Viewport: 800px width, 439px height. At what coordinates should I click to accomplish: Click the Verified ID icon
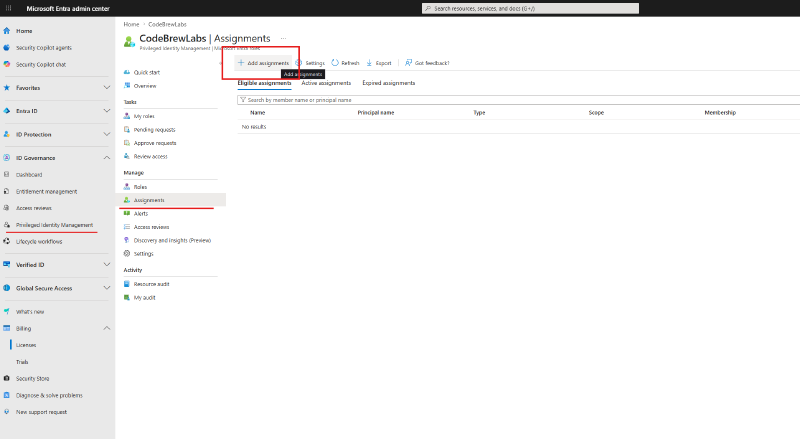pyautogui.click(x=7, y=264)
